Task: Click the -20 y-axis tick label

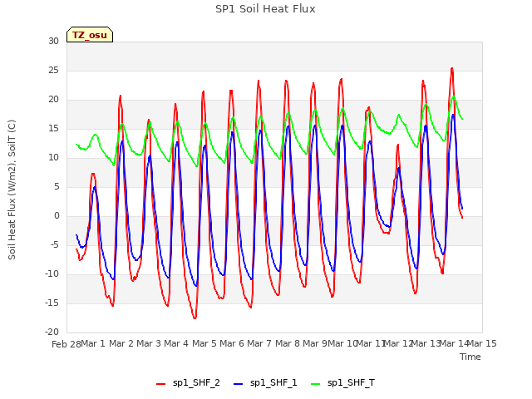Action: coord(52,332)
